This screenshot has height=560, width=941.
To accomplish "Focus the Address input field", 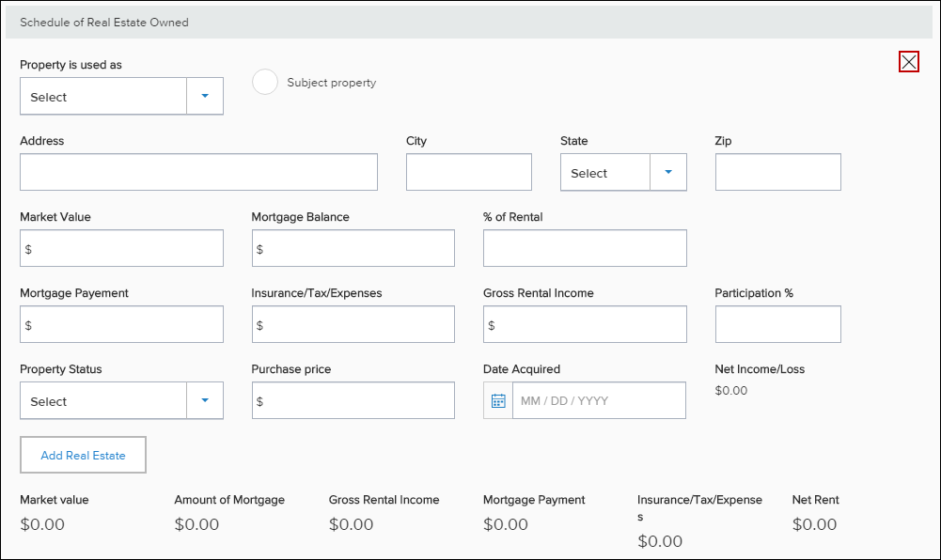I will 198,172.
